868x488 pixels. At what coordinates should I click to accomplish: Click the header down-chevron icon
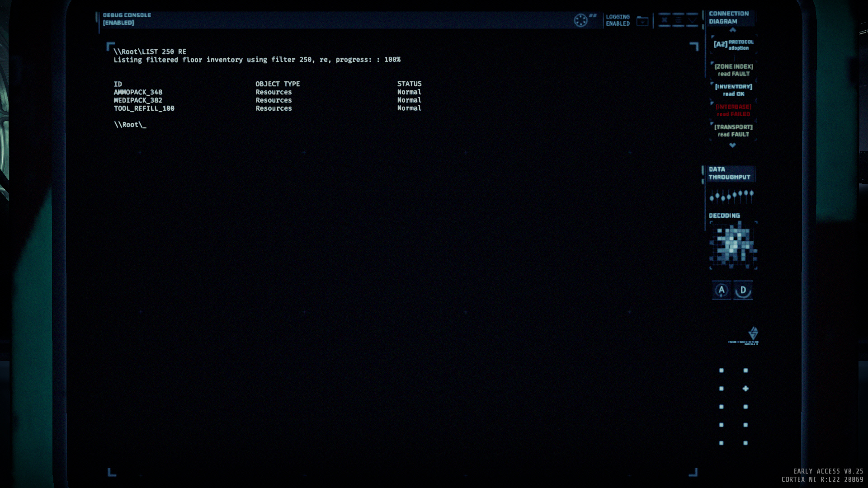point(692,20)
